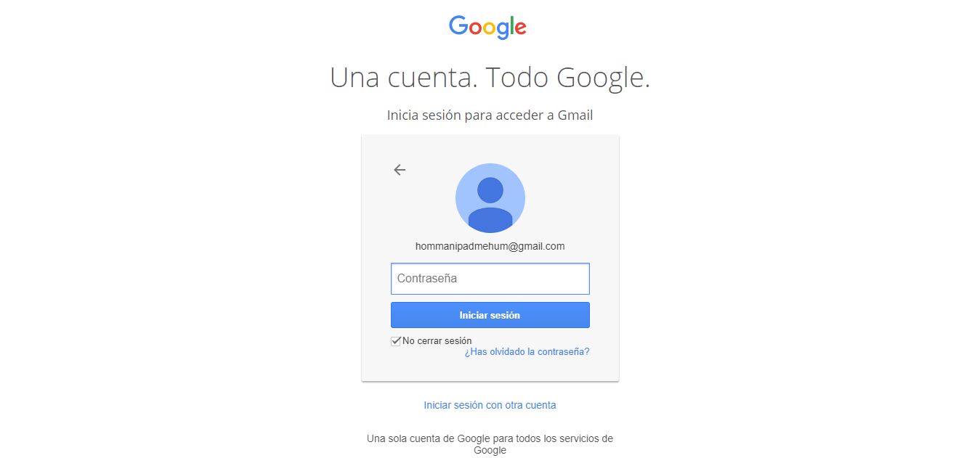Click the blue capital G in the logo
Image resolution: width=980 pixels, height=458 pixels.
click(x=459, y=25)
